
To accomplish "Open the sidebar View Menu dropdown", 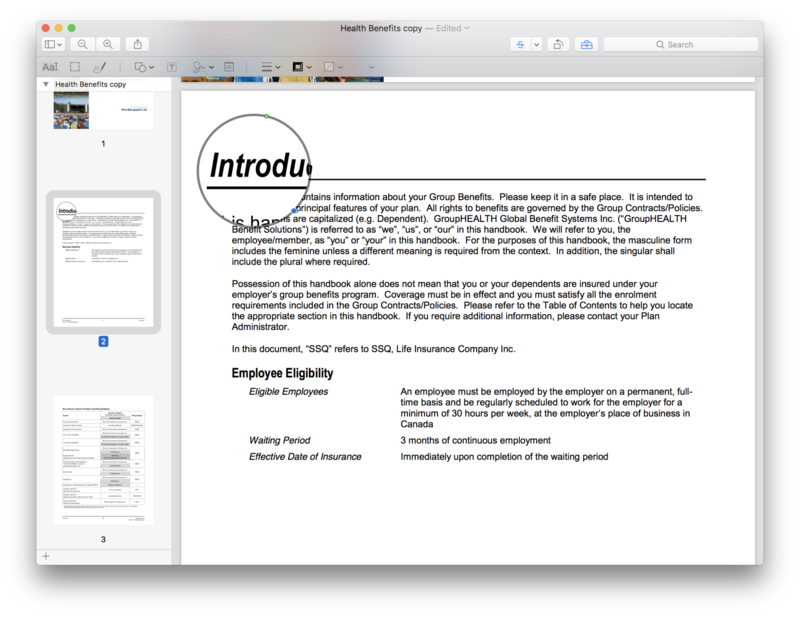I will (53, 45).
